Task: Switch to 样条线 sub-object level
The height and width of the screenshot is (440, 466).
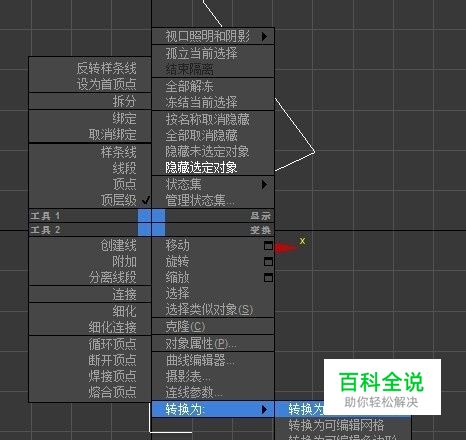Action: tap(118, 152)
